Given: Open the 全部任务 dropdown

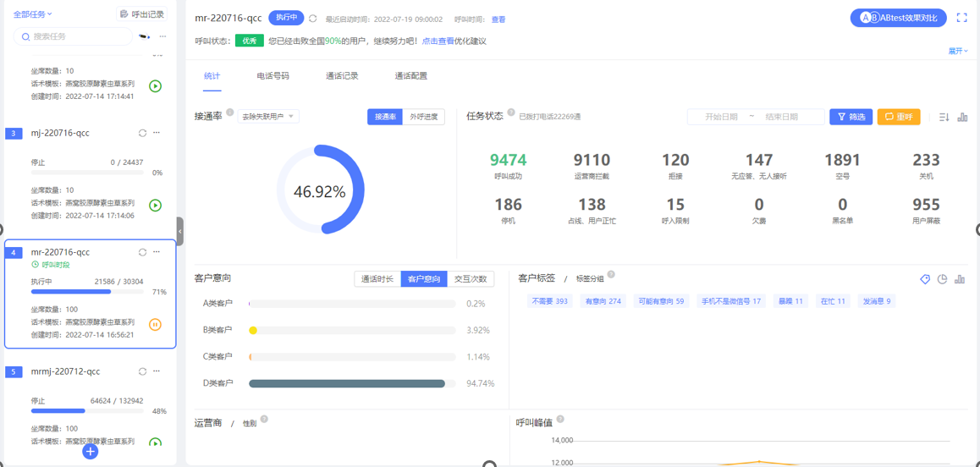Looking at the screenshot, I should pos(32,14).
